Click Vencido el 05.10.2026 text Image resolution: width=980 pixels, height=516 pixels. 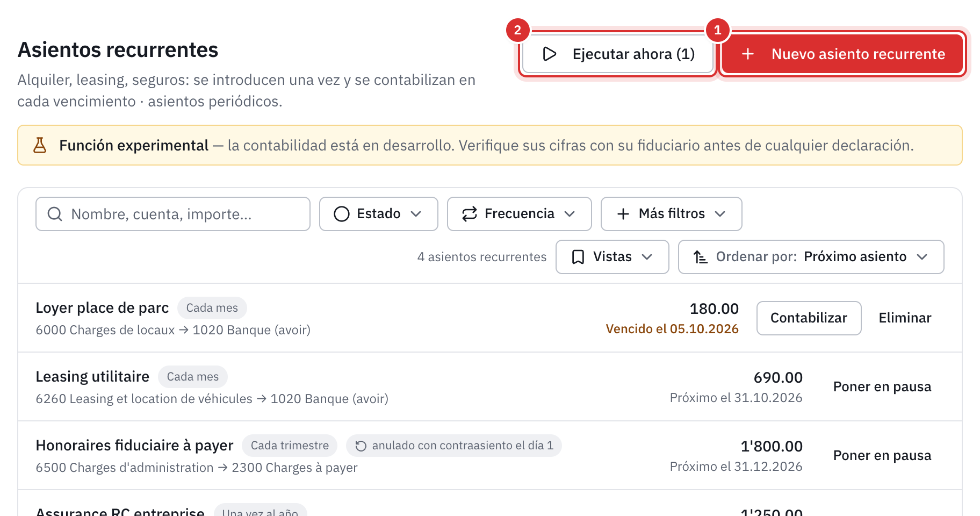coord(672,329)
